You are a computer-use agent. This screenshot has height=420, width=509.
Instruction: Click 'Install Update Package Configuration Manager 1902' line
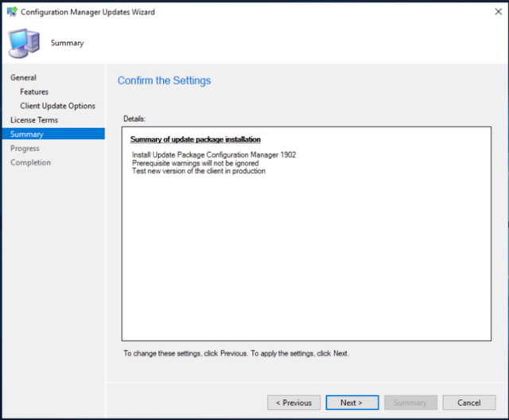[214, 155]
